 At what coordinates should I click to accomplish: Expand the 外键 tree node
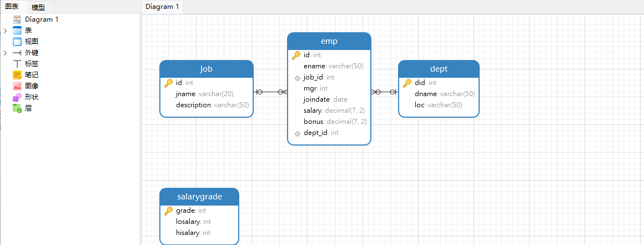pyautogui.click(x=6, y=53)
